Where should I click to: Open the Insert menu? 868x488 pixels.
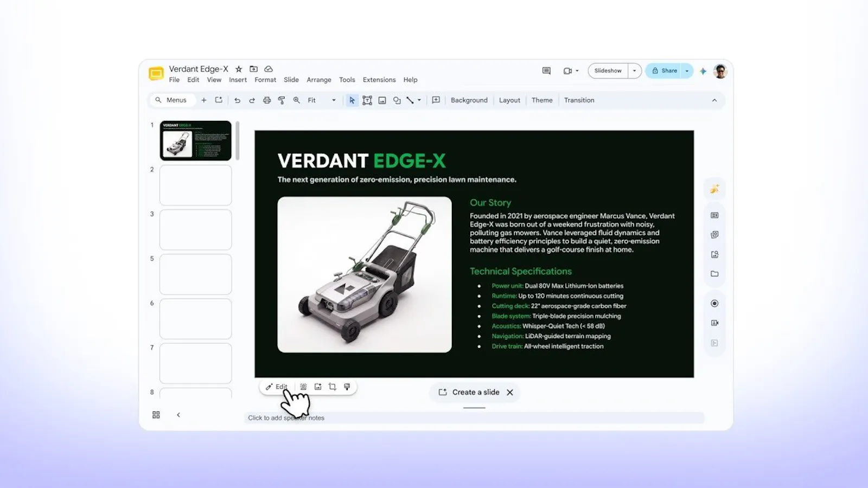(238, 80)
